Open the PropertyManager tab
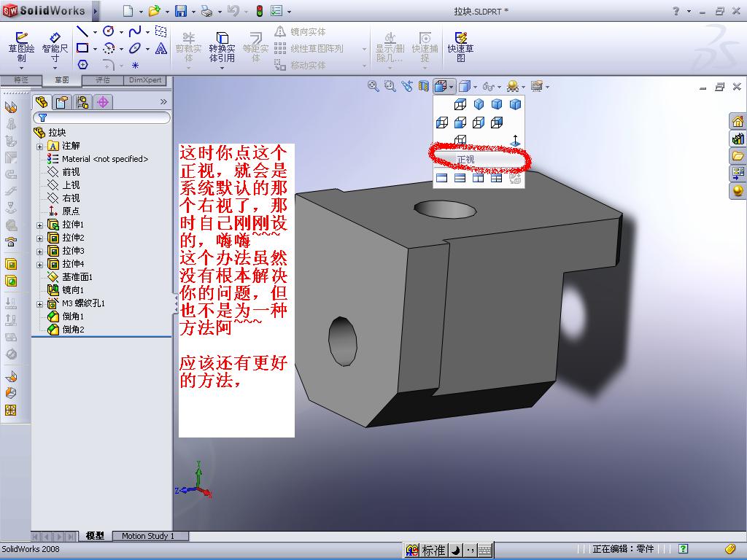 tap(62, 101)
